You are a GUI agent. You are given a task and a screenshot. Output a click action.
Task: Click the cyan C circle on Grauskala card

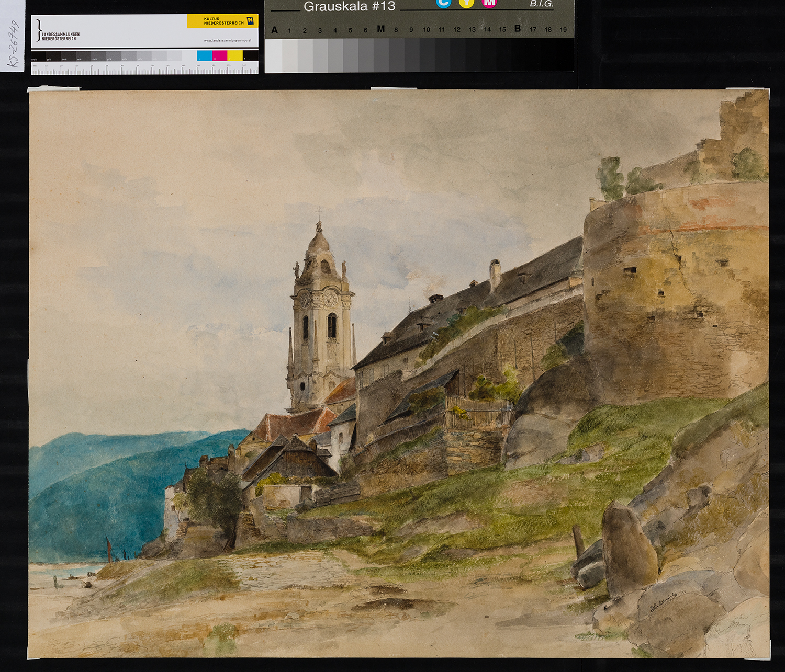coord(443,3)
